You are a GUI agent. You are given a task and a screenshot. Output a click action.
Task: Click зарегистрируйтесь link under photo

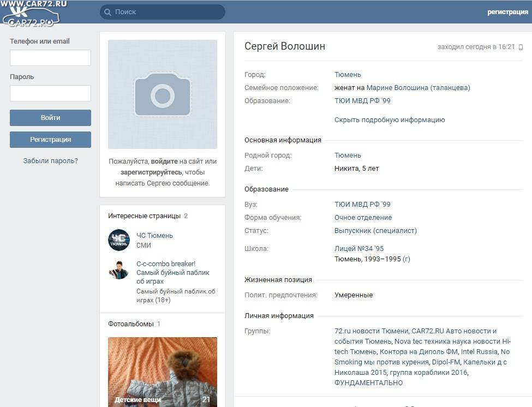point(151,172)
